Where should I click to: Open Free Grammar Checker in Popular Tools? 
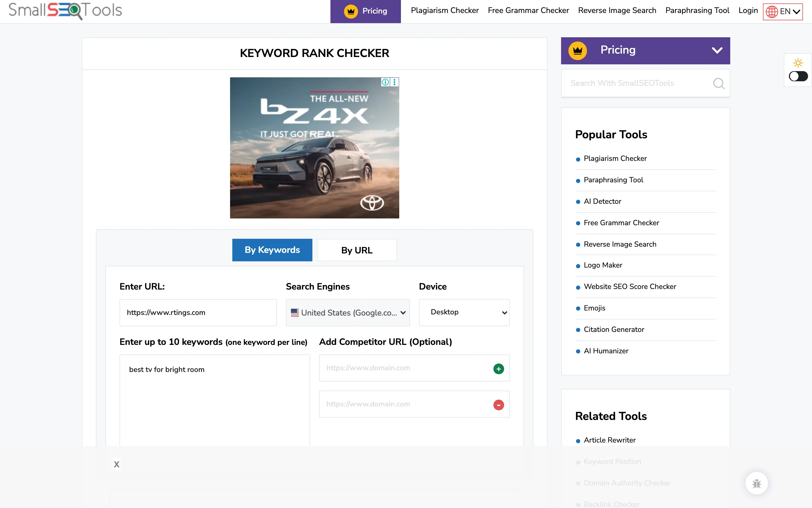tap(621, 223)
